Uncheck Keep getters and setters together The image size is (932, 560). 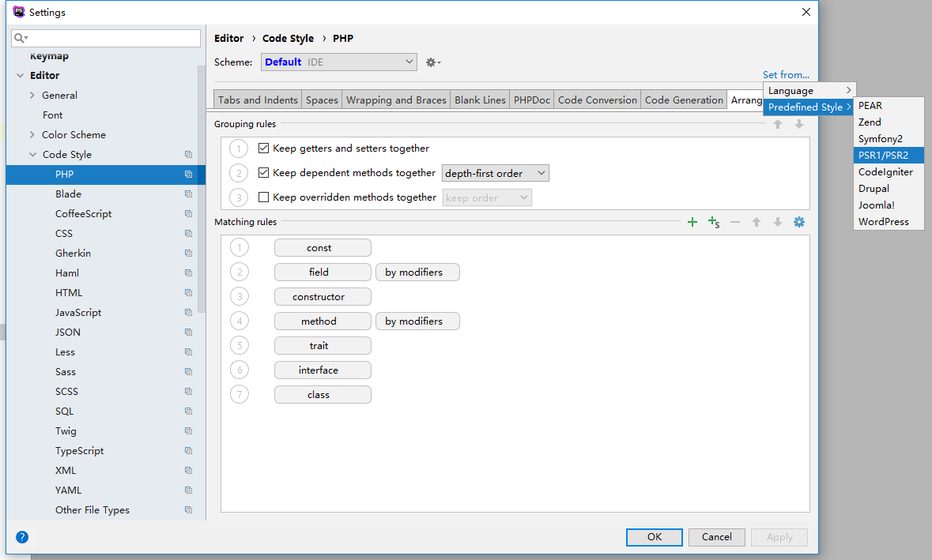264,148
